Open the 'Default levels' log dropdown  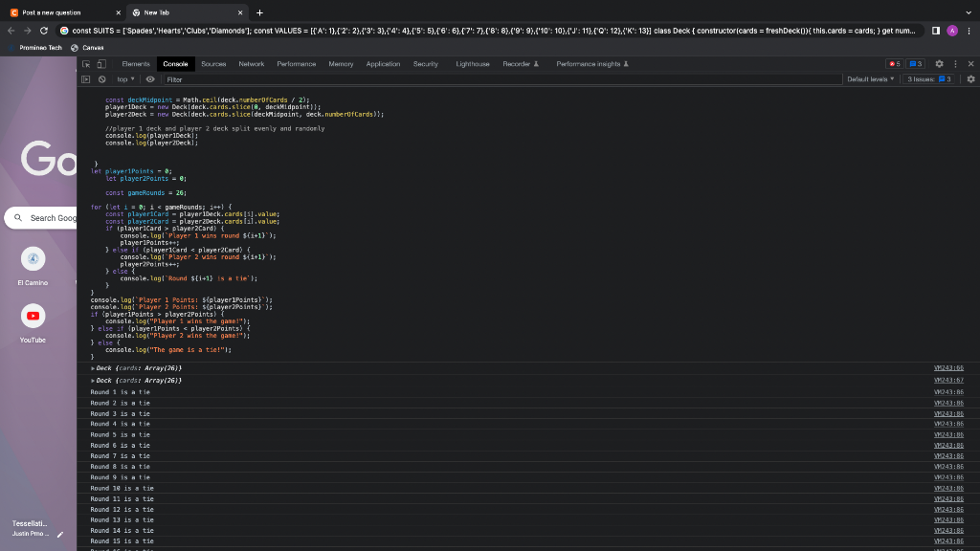(x=870, y=79)
